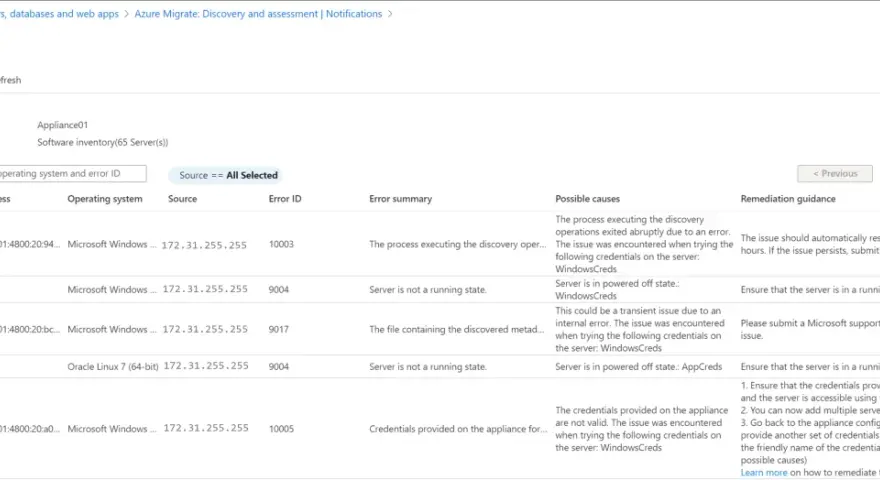Click the search box for operating system and error ID

point(72,173)
